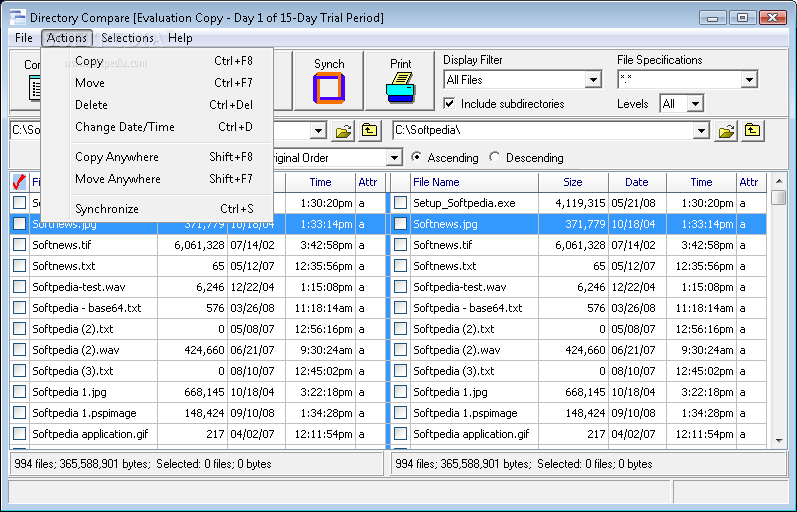Check the right Softpedia 1.pspimage checkbox
This screenshot has width=797, height=512.
tap(401, 413)
